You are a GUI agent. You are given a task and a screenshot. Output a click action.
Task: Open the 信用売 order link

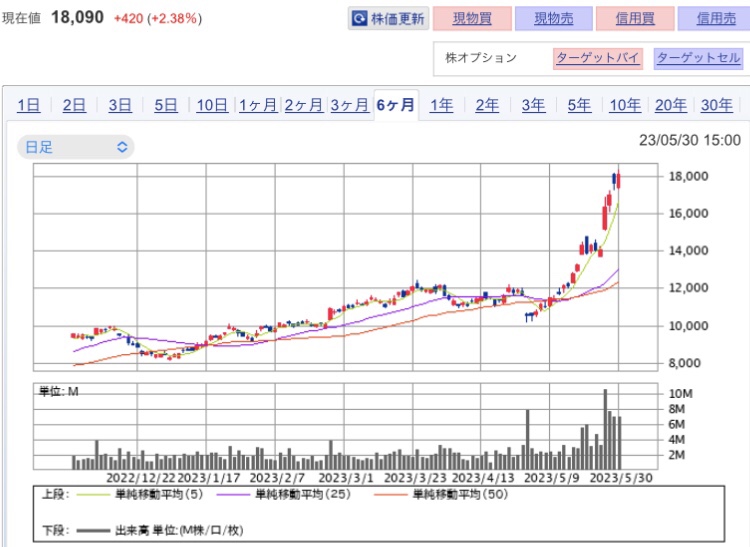(x=716, y=19)
